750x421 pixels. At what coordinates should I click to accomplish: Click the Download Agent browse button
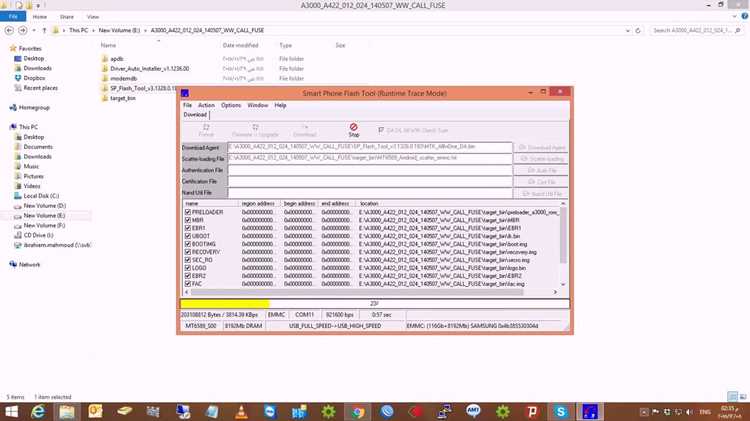(541, 147)
